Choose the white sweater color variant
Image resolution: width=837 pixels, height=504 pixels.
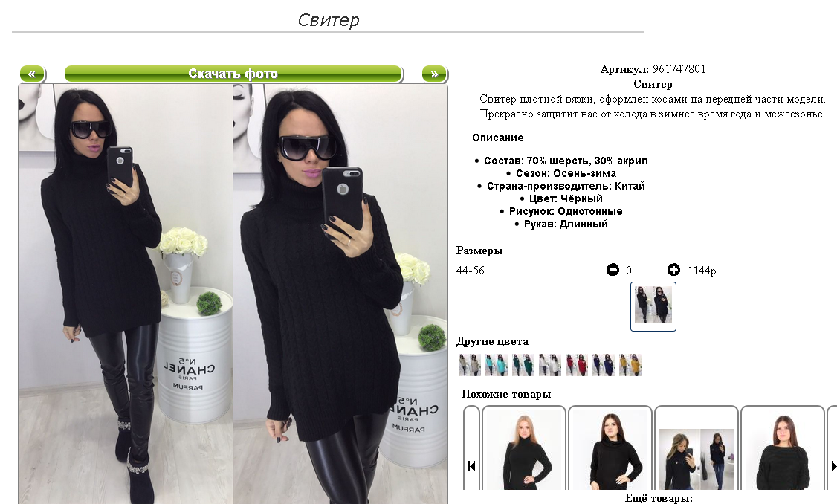(550, 365)
